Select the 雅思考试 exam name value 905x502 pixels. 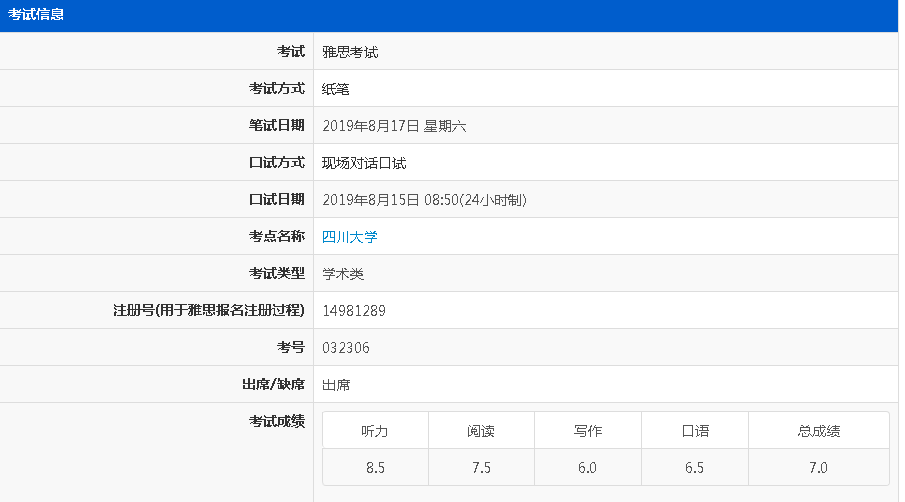(350, 52)
